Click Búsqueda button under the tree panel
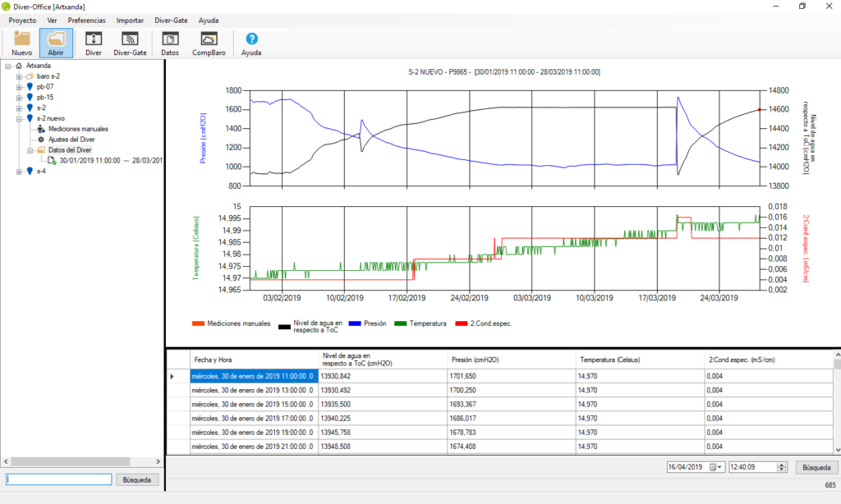841x504 pixels. click(137, 480)
